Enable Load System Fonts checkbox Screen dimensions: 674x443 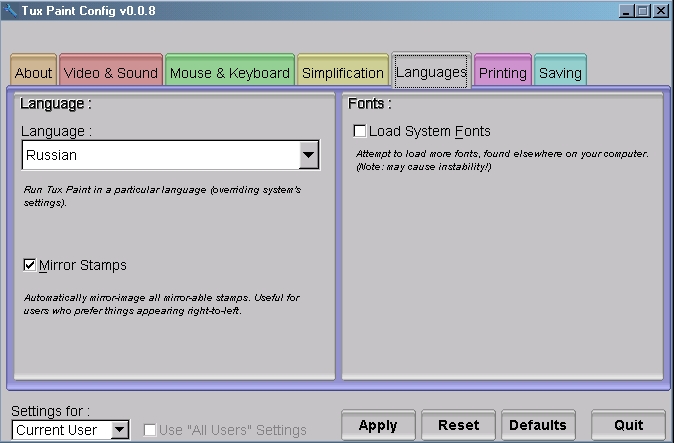click(x=360, y=131)
